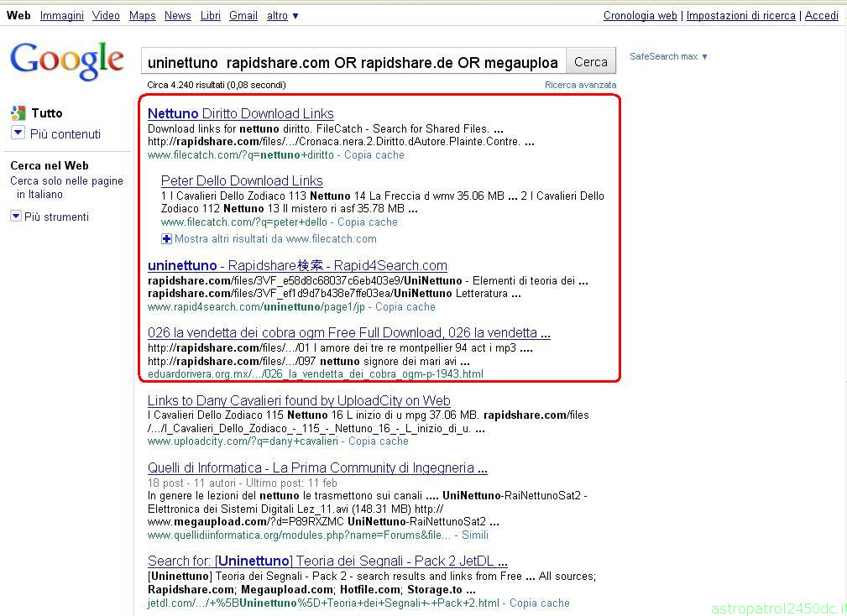Viewport: 847px width, 616px height.
Task: Open uninettuno Rapid4Search.com result
Action: click(x=297, y=265)
